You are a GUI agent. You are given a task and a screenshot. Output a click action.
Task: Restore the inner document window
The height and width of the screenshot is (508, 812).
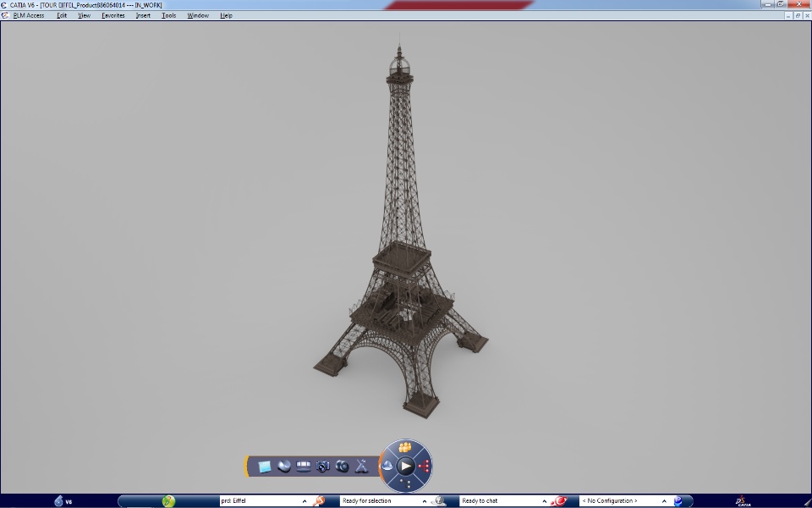pos(798,16)
